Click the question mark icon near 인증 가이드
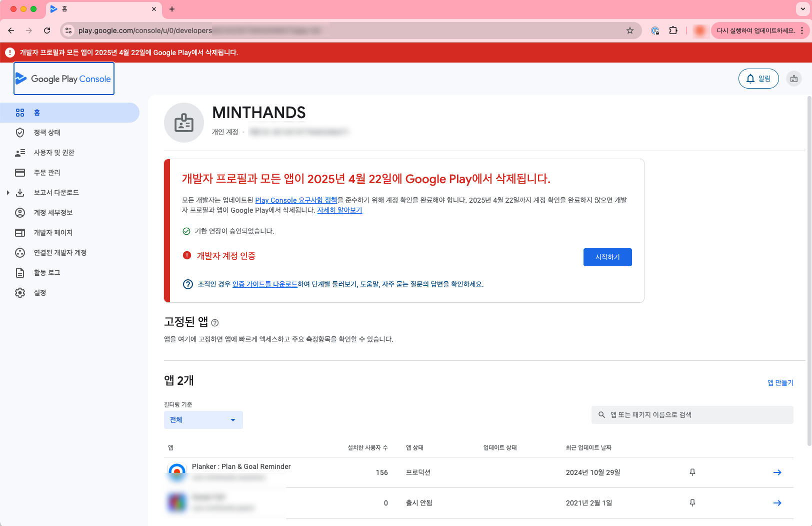Viewport: 812px width, 526px height. pyautogui.click(x=188, y=284)
